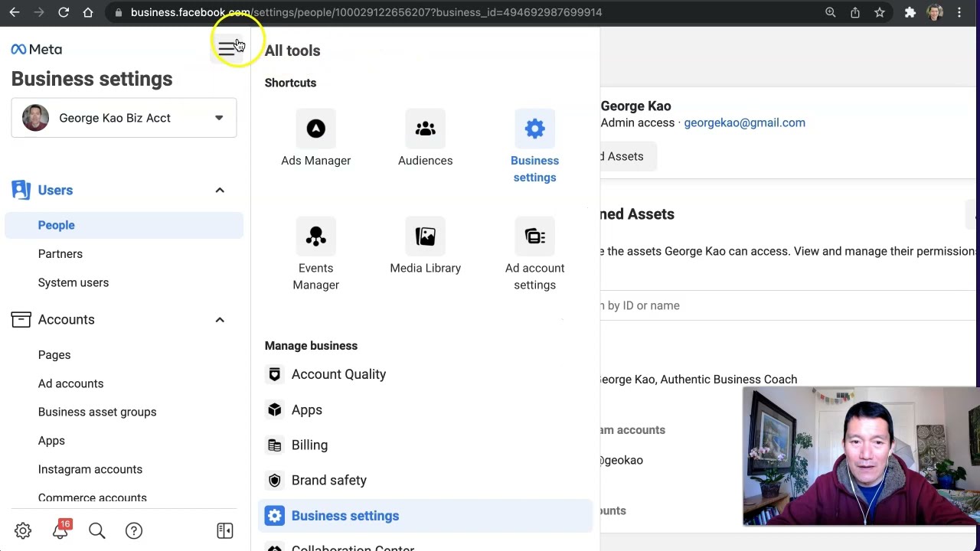The image size is (980, 551).
Task: Bookmark this page with star icon
Action: click(x=880, y=12)
